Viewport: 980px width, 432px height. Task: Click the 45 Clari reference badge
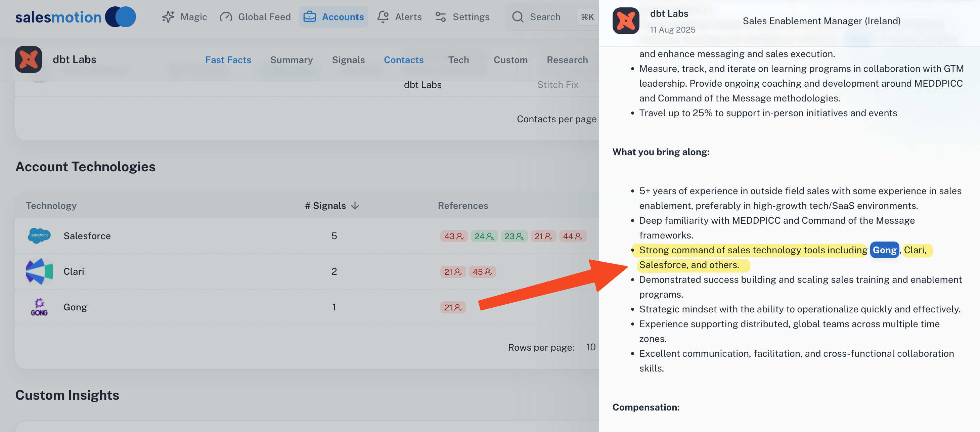[482, 272]
